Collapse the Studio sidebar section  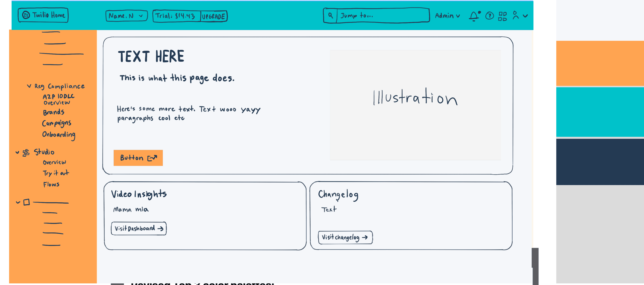[17, 152]
